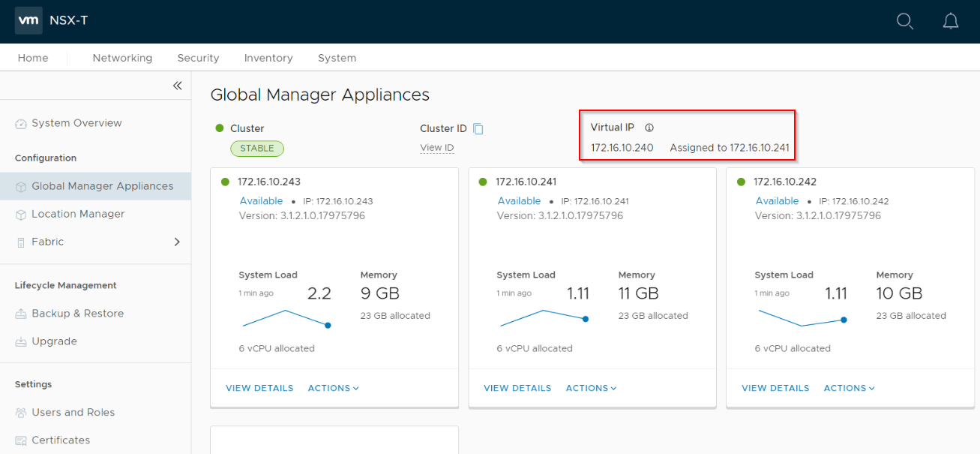Click the Virtual IP address 172.16.10.240
This screenshot has width=980, height=454.
pyautogui.click(x=622, y=148)
